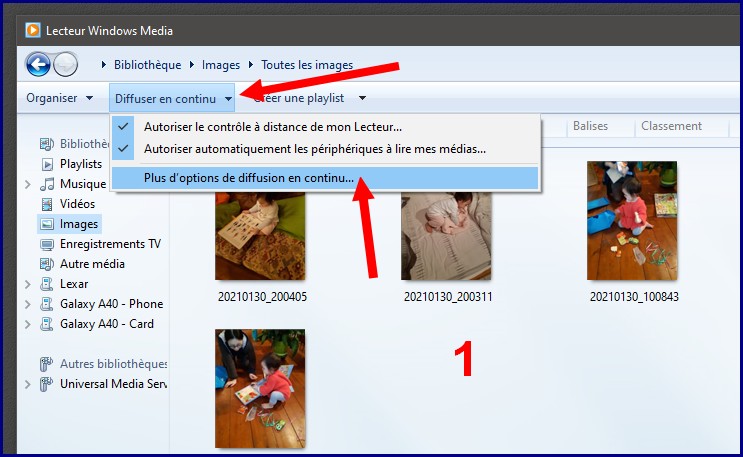The width and height of the screenshot is (743, 457).
Task: Click the Musique note icon
Action: tap(46, 184)
